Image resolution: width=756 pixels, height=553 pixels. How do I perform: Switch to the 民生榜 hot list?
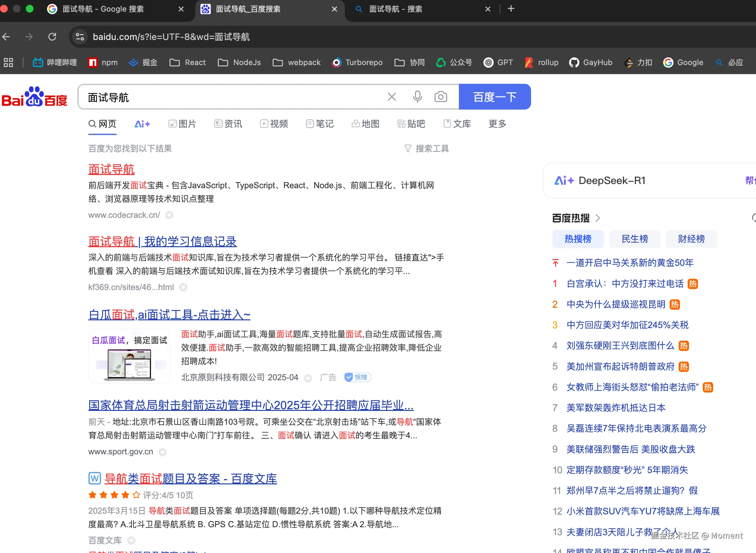[634, 239]
